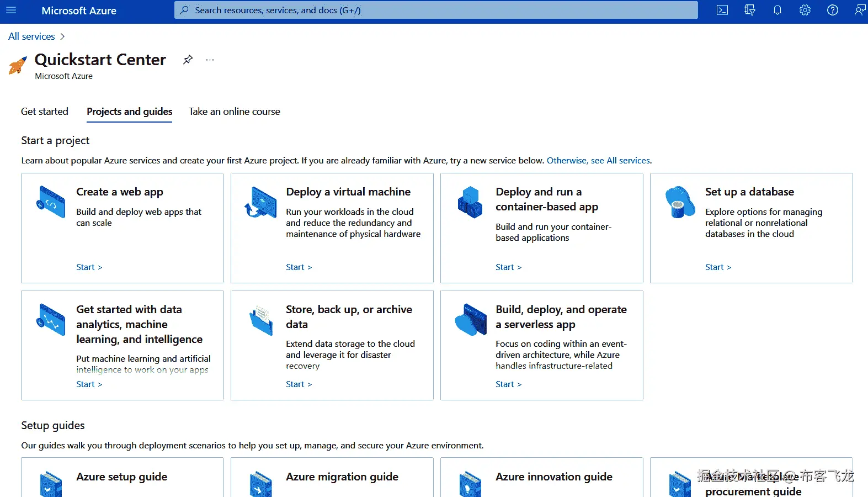Open the Create a web app card title

click(120, 192)
